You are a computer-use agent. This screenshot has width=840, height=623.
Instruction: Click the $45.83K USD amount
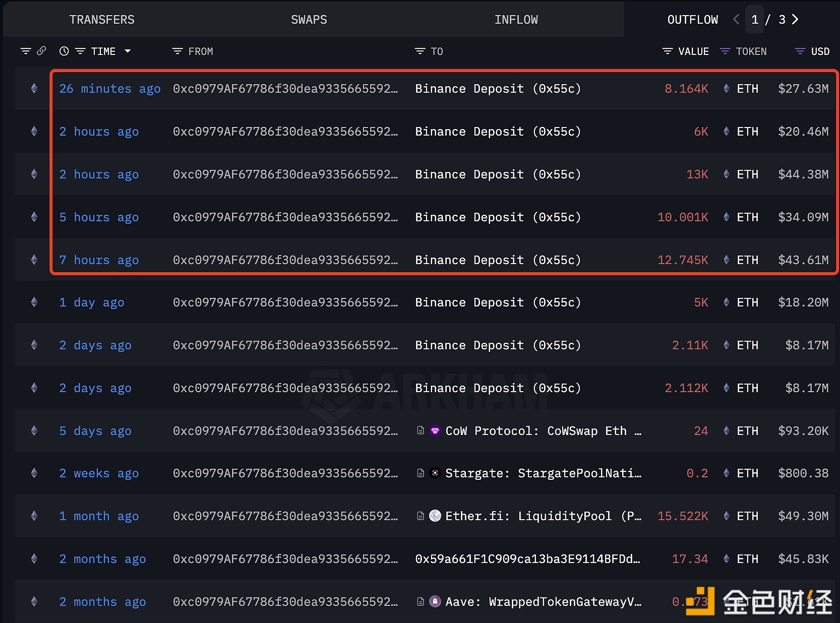803,559
